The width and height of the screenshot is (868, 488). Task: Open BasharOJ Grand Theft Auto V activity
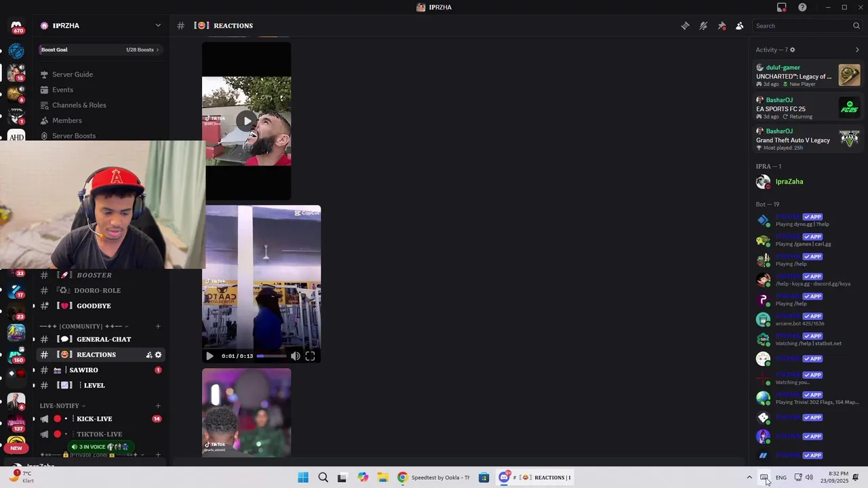[808, 140]
